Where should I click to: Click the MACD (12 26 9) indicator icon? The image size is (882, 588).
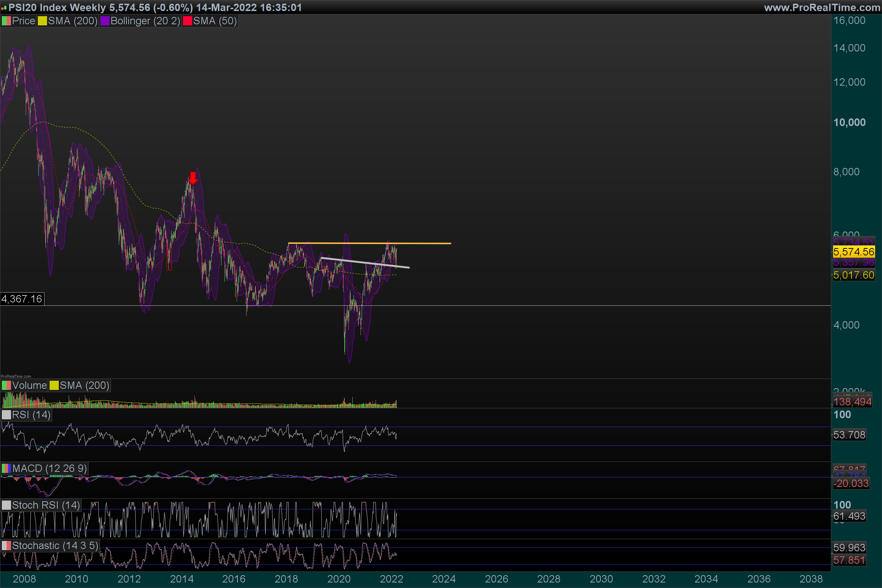tap(6, 468)
